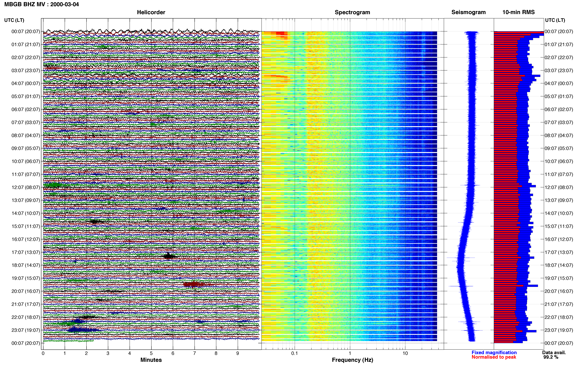Image resolution: width=588 pixels, height=368 pixels.
Task: Click the '10' frequency axis tick label
Action: coord(405,353)
